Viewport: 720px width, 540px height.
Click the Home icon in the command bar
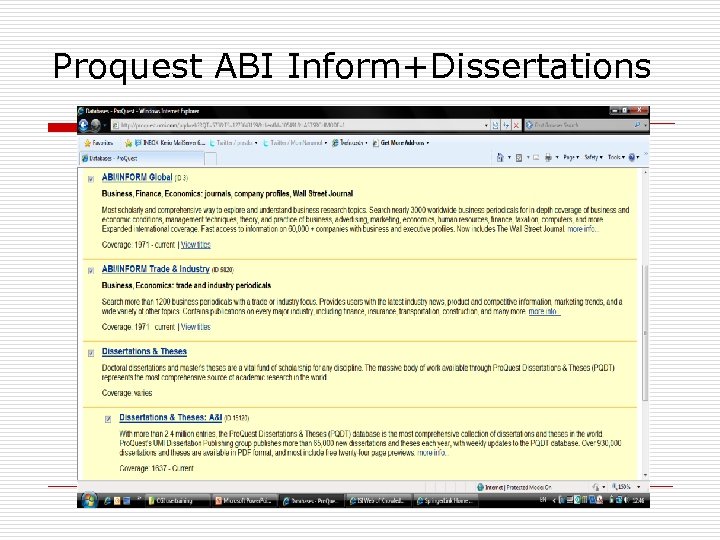click(500, 158)
